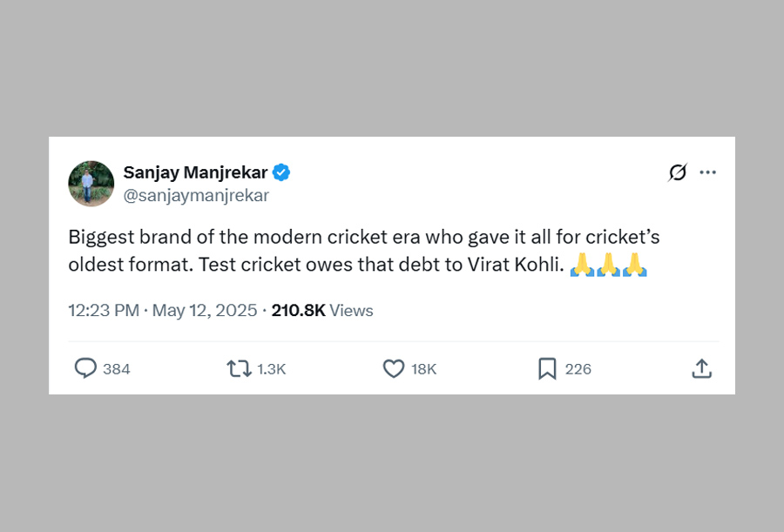Repost the tweet using the retweet icon
784x532 pixels.
coord(239,368)
